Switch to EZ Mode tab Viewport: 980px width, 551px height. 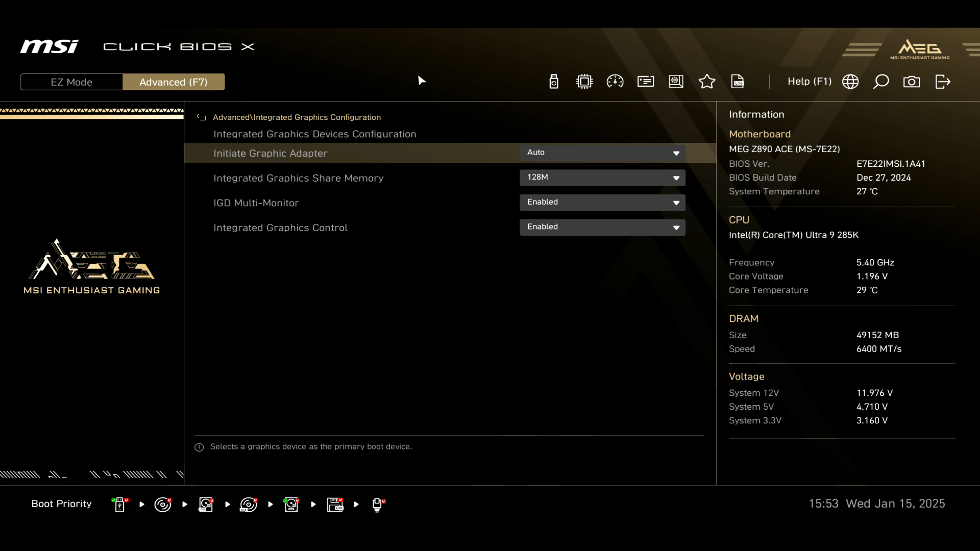71,82
